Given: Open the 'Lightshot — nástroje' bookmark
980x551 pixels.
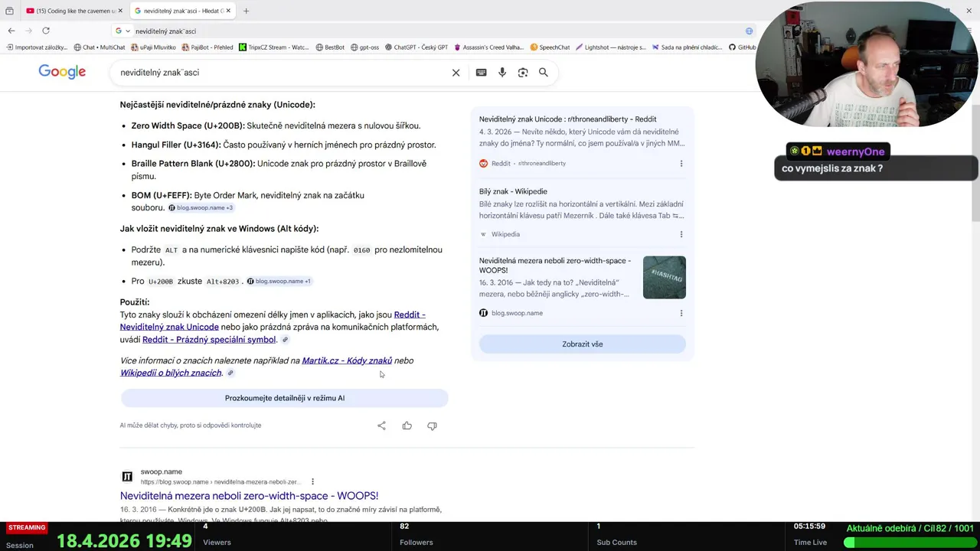Looking at the screenshot, I should [610, 47].
